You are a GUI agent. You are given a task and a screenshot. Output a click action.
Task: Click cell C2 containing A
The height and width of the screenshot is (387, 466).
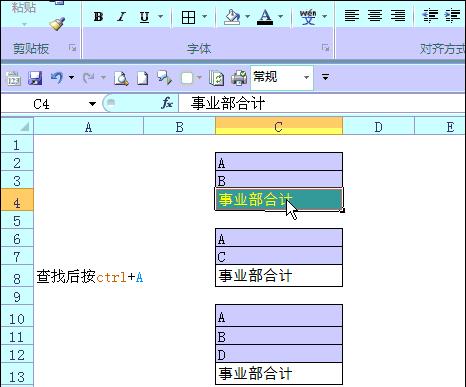[x=279, y=162]
